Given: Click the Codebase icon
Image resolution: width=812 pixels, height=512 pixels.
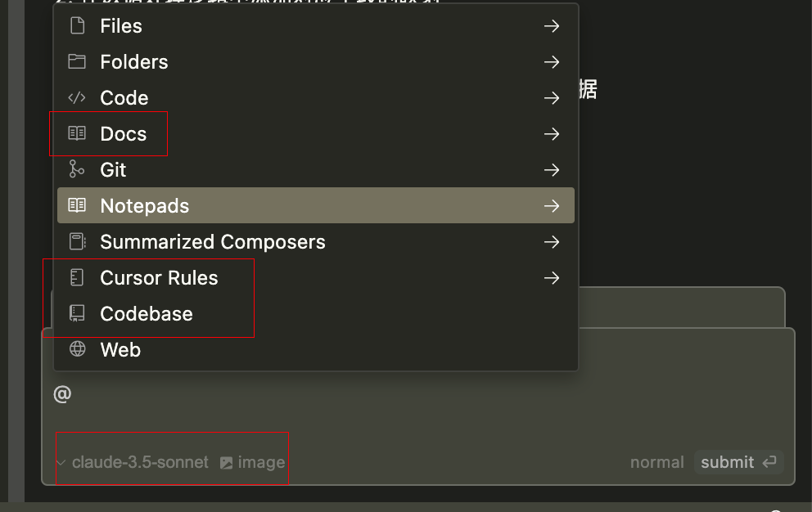Looking at the screenshot, I should point(77,313).
